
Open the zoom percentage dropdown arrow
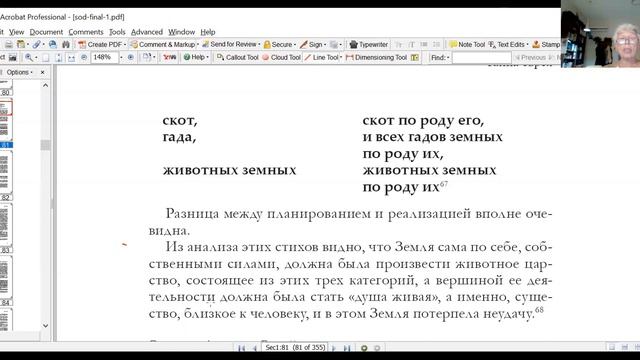121,58
